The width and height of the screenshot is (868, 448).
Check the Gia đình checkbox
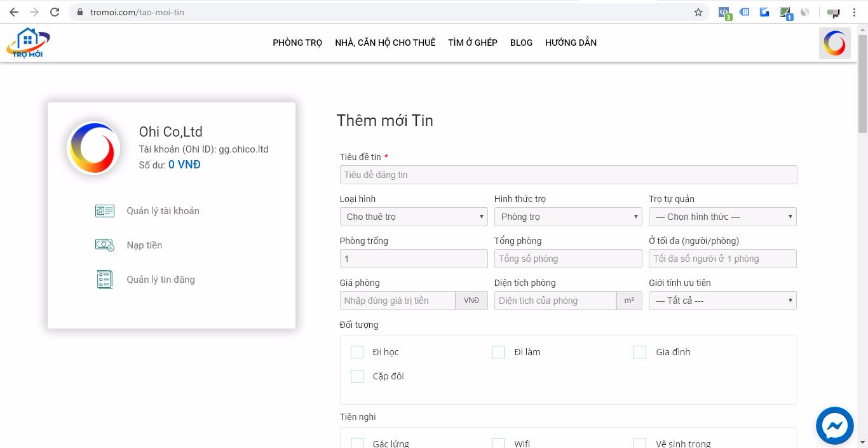640,352
